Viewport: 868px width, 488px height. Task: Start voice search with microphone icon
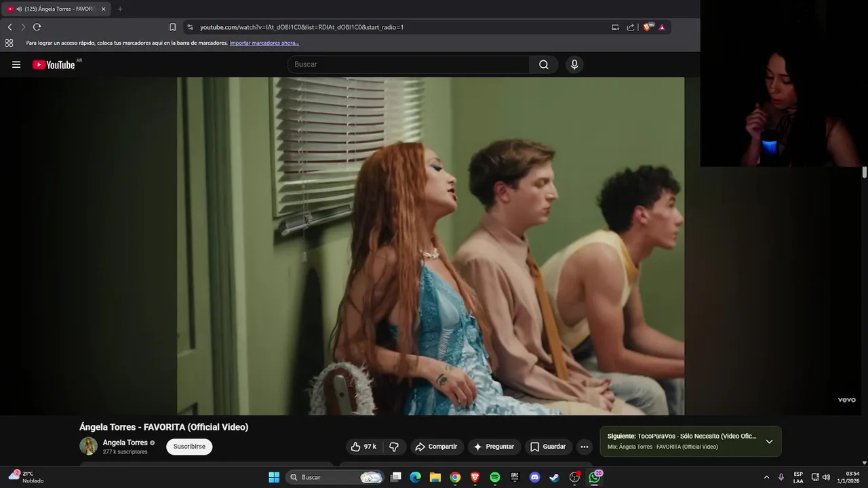[574, 64]
